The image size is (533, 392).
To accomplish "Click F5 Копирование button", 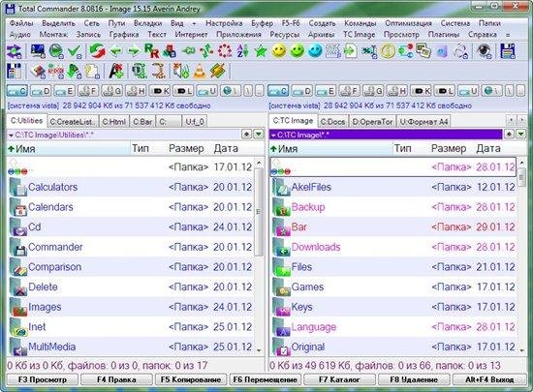I will pos(191,379).
